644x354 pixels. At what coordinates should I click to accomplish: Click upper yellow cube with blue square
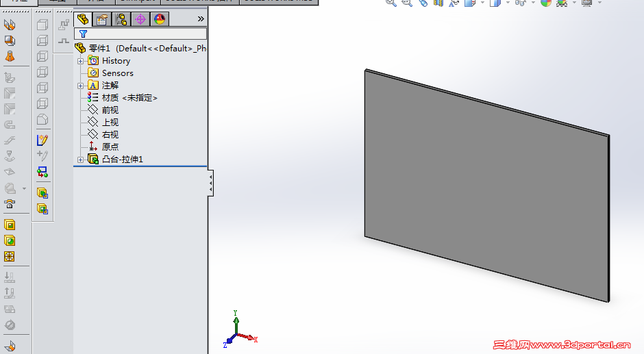coord(42,193)
